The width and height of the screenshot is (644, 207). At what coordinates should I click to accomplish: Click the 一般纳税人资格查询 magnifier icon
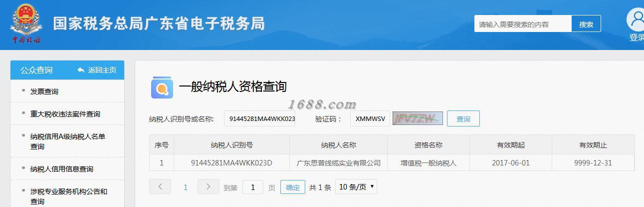tap(162, 88)
